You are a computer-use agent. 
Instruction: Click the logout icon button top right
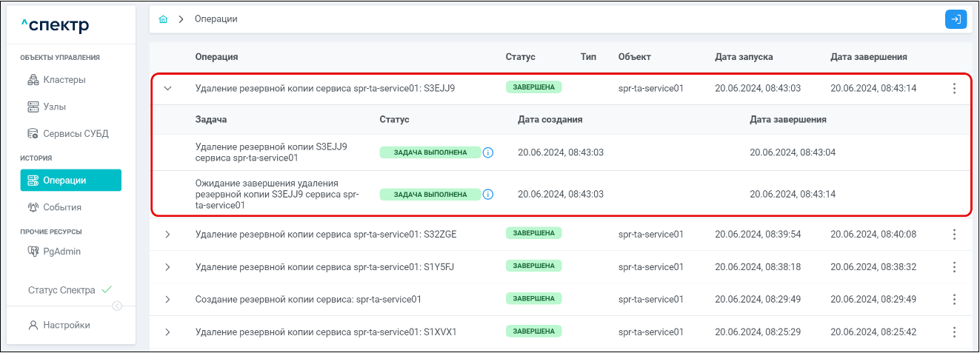pyautogui.click(x=956, y=19)
